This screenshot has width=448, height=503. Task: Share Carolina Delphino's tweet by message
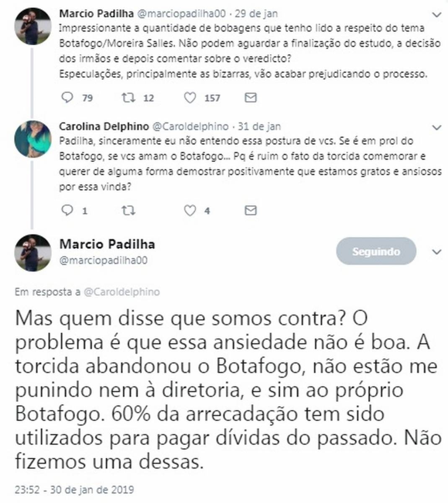coord(251,210)
